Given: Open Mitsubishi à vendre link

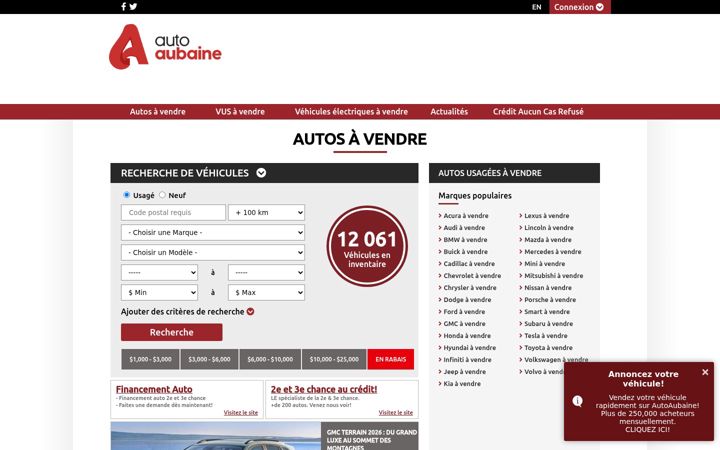Looking at the screenshot, I should pyautogui.click(x=553, y=276).
